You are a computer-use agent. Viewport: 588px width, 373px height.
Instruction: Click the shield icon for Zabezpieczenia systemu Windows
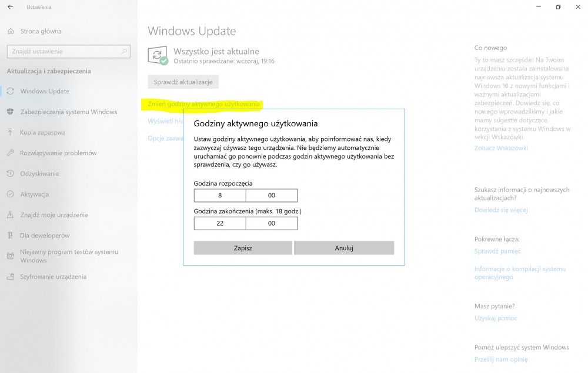(11, 112)
